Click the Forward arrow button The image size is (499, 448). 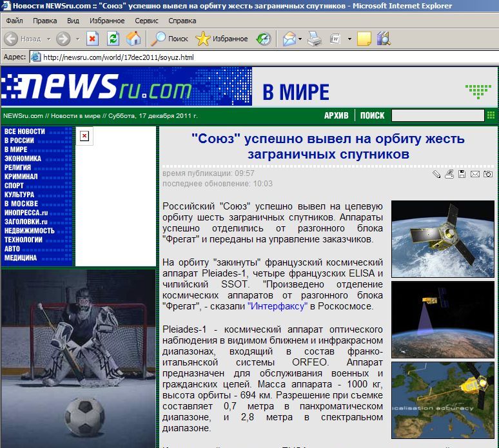[63, 39]
